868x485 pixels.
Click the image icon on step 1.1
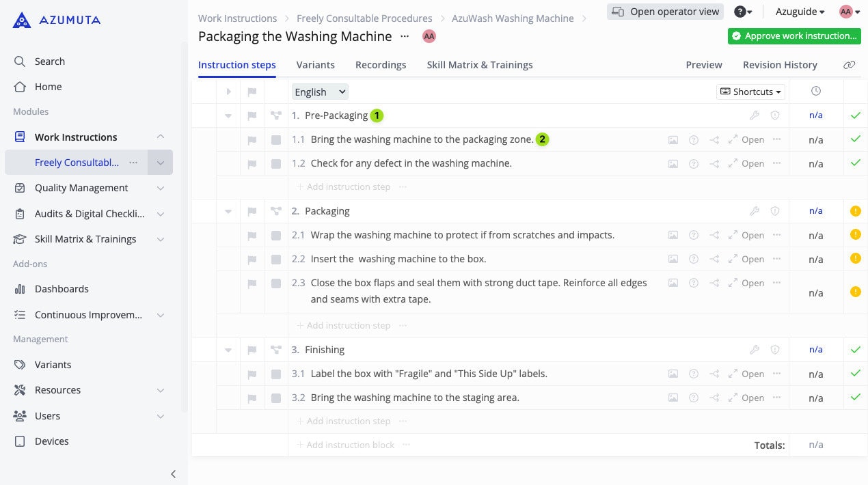673,140
